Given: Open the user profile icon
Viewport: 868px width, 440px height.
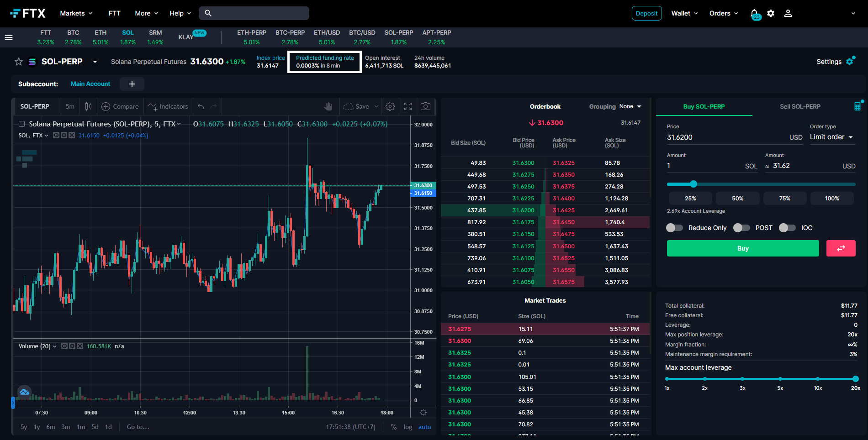Looking at the screenshot, I should coord(788,13).
